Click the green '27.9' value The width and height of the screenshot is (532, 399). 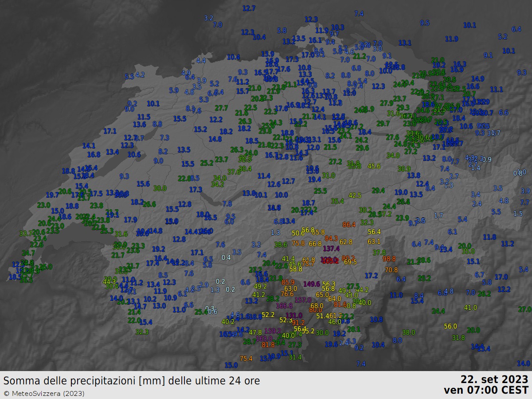pos(387,103)
